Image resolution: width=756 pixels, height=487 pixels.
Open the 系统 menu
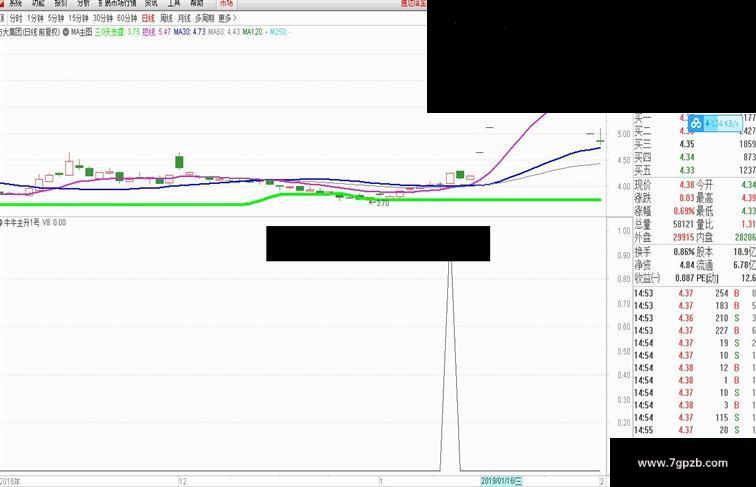pos(15,3)
